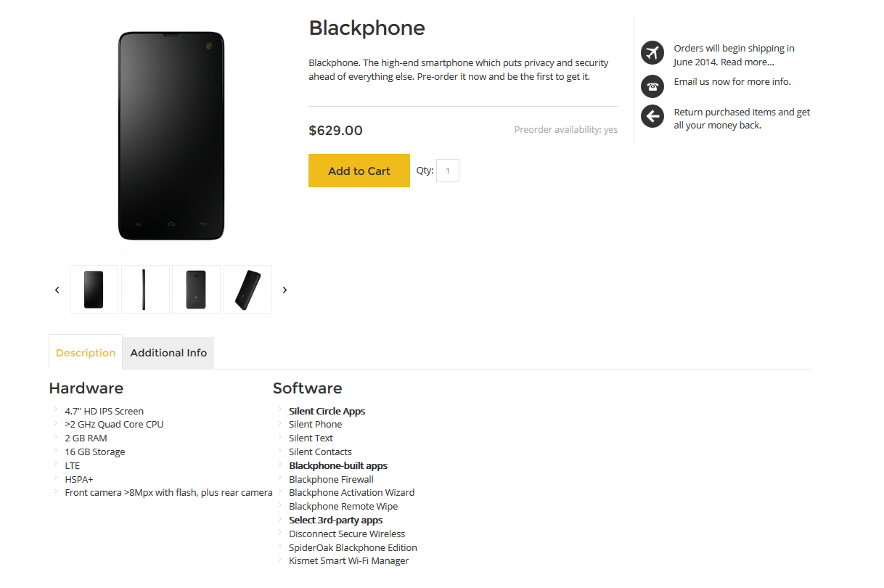
Task: Click the Blackphone product title
Action: click(x=367, y=28)
